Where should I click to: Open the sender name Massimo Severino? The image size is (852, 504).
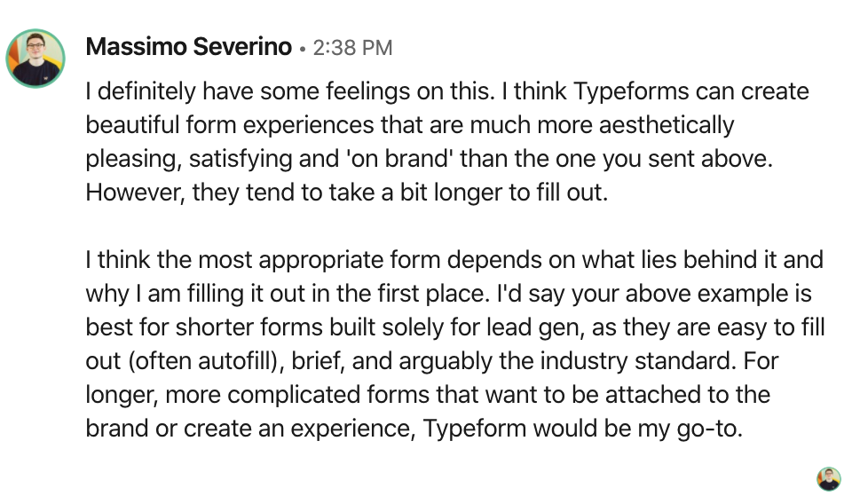click(x=188, y=47)
